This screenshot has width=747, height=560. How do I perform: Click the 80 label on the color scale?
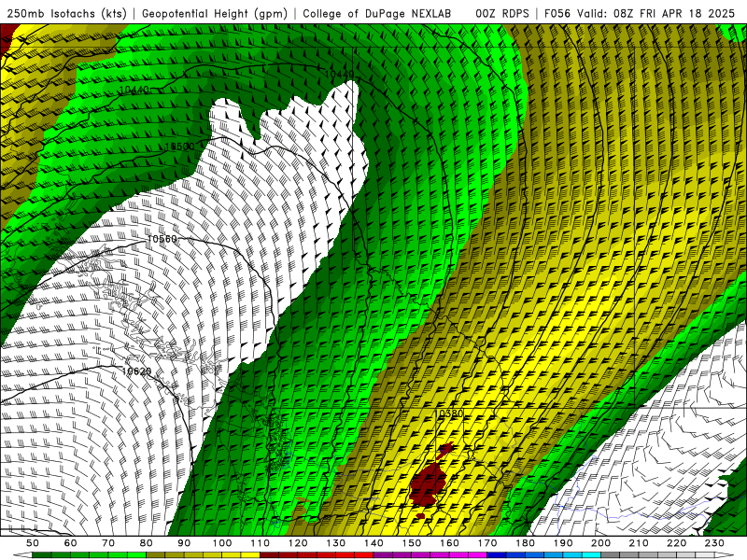click(146, 543)
